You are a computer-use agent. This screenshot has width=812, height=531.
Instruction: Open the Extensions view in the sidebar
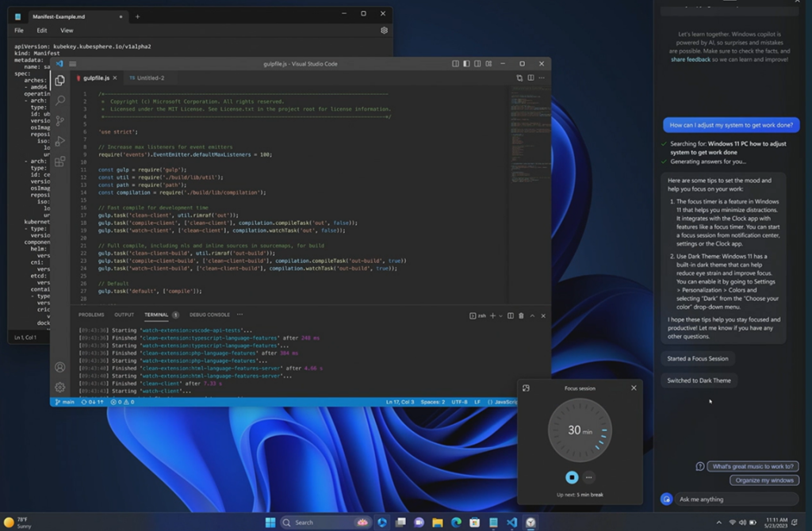click(x=59, y=162)
